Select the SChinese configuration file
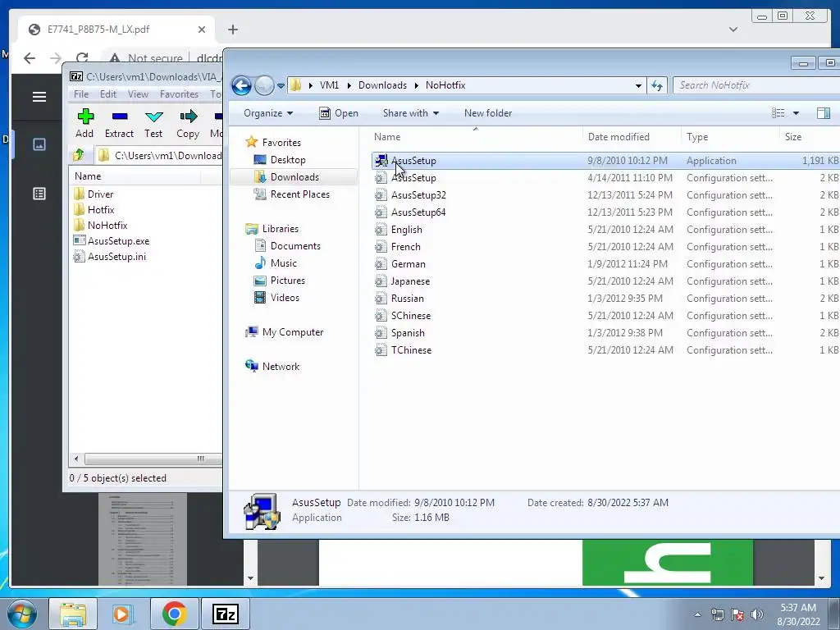 point(605,316)
